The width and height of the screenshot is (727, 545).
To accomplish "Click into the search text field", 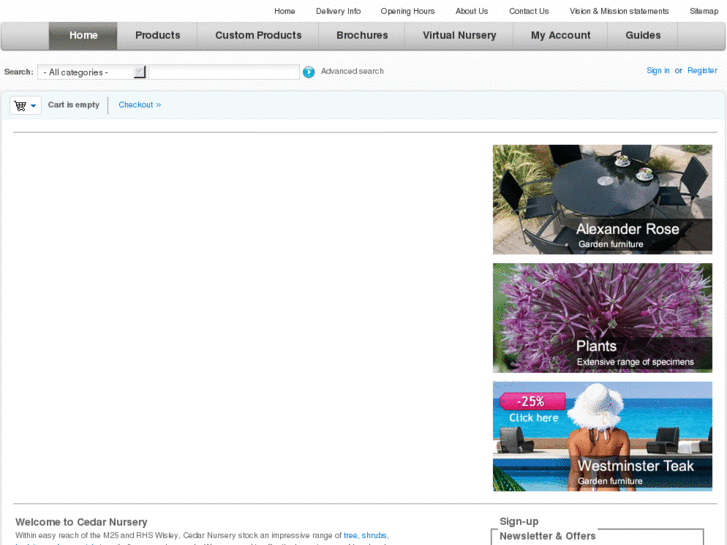I will [224, 72].
